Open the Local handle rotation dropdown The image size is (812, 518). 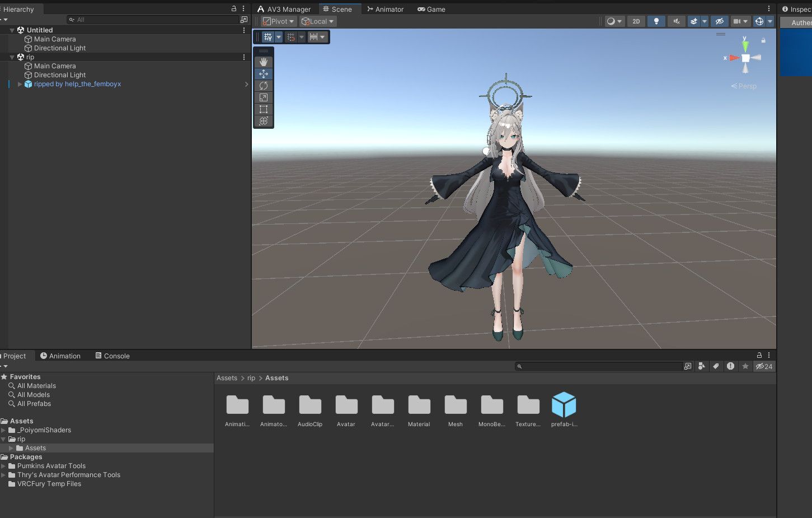coord(317,21)
